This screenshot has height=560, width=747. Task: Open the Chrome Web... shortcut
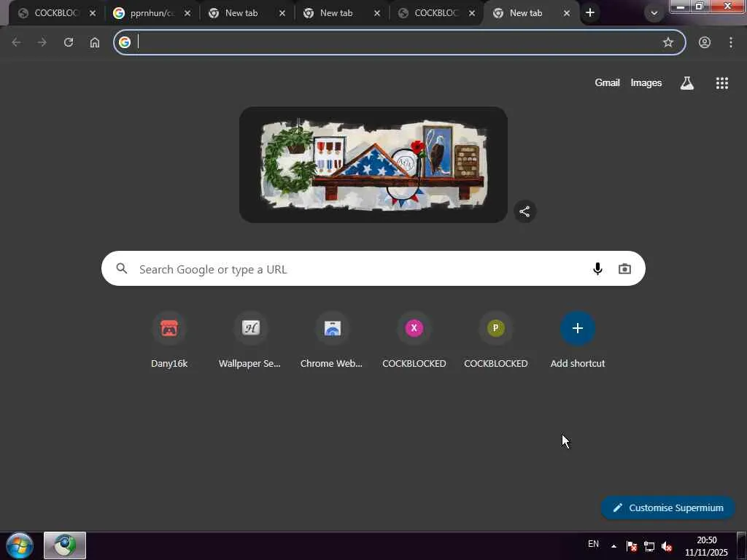(332, 340)
